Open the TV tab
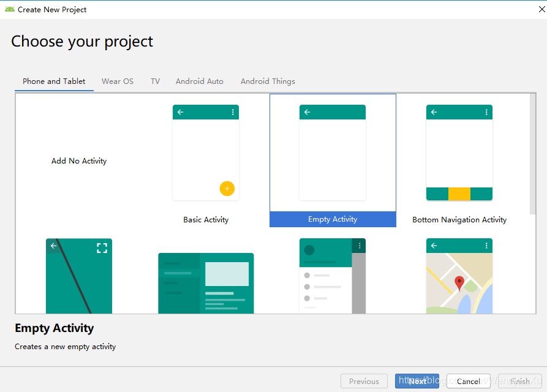Screen dimensions: 547x392 tap(155, 81)
